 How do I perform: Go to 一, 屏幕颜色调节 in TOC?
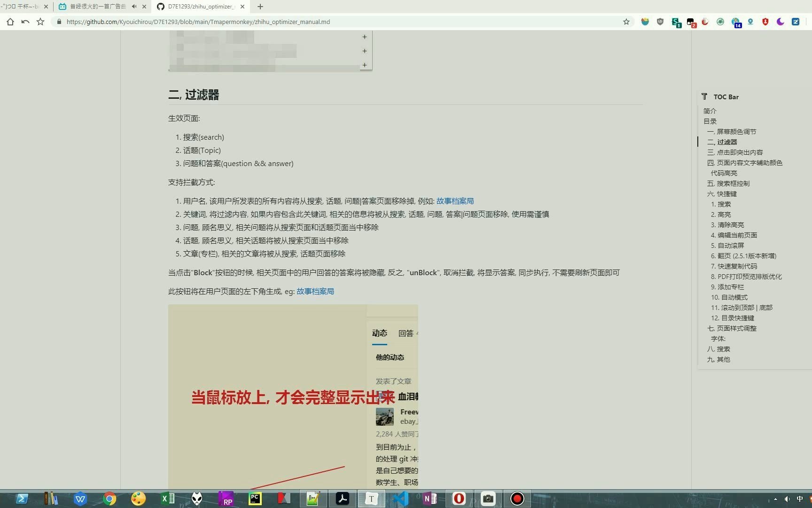point(732,132)
